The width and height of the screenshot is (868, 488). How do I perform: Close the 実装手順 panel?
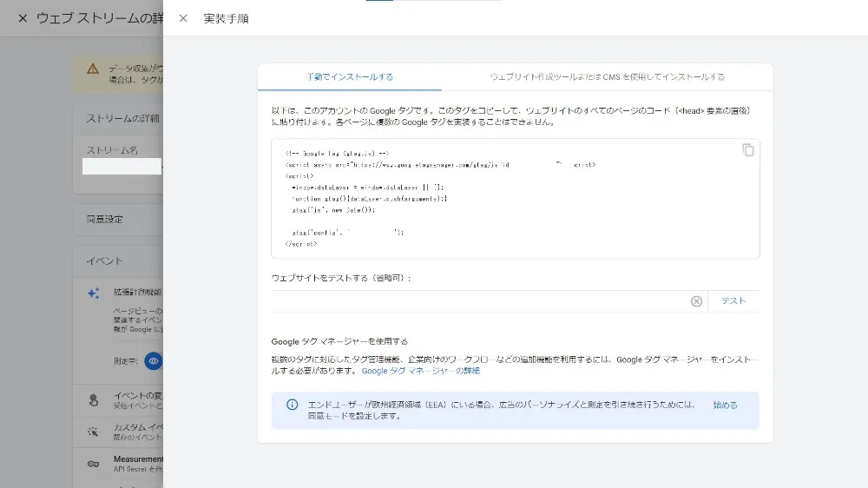point(183,18)
